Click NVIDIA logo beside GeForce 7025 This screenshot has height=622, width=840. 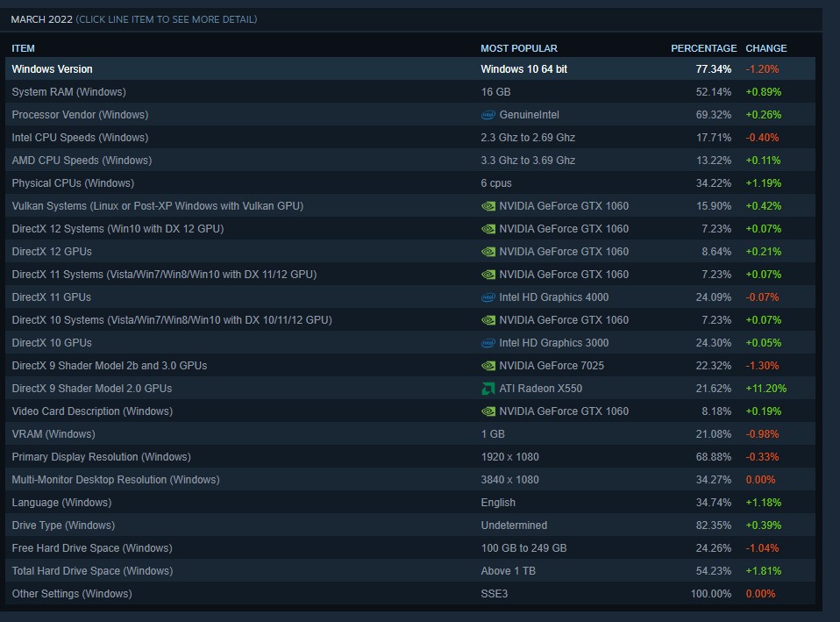point(488,366)
